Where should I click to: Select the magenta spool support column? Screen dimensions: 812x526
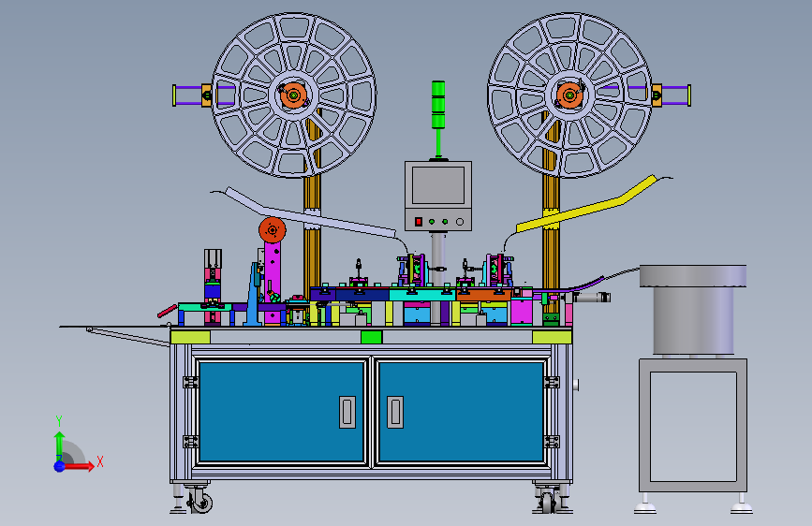273,282
